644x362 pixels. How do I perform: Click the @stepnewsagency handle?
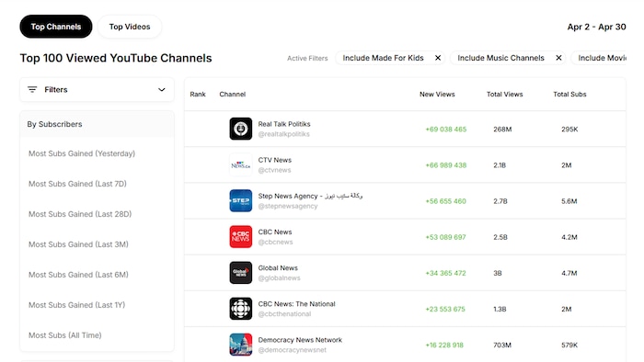[x=288, y=206]
